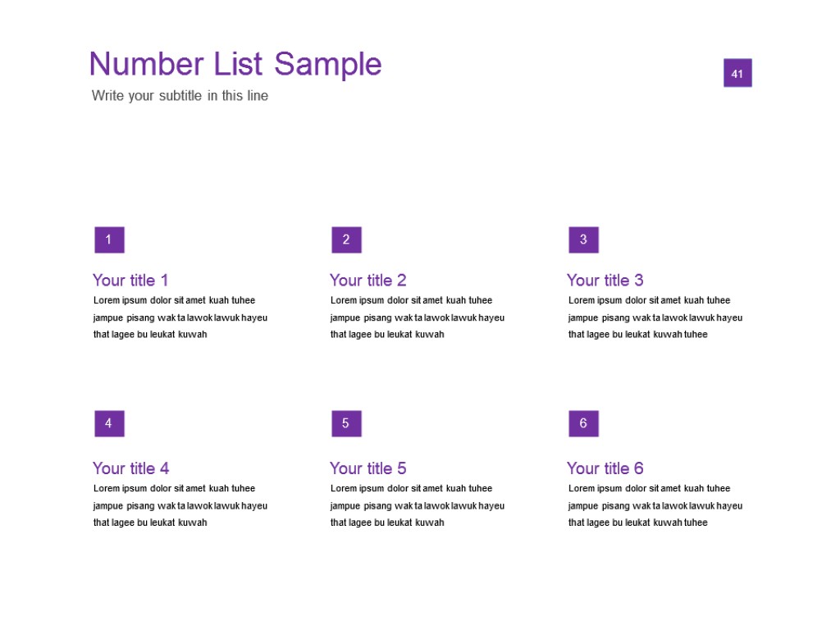Click the 'Write your subtitle' line
The height and width of the screenshot is (630, 840).
pos(180,96)
